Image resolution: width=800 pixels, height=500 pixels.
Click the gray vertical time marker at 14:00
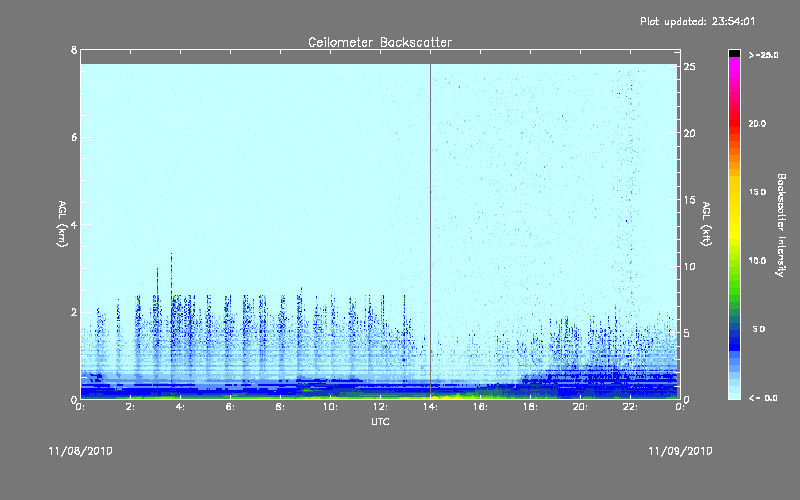pos(431,231)
